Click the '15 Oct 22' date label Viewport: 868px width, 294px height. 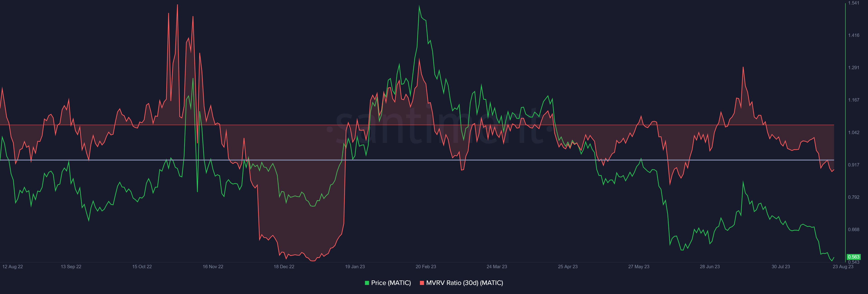coord(142,267)
